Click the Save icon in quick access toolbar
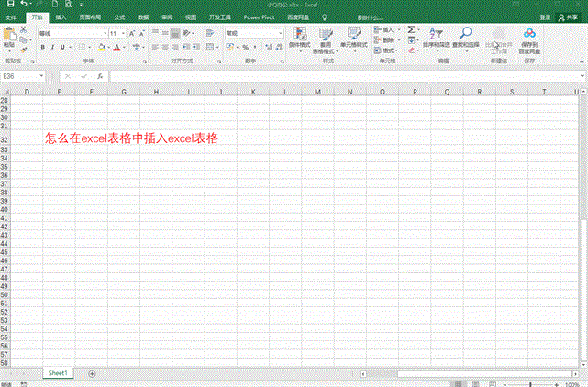The image size is (588, 387). tap(8, 5)
